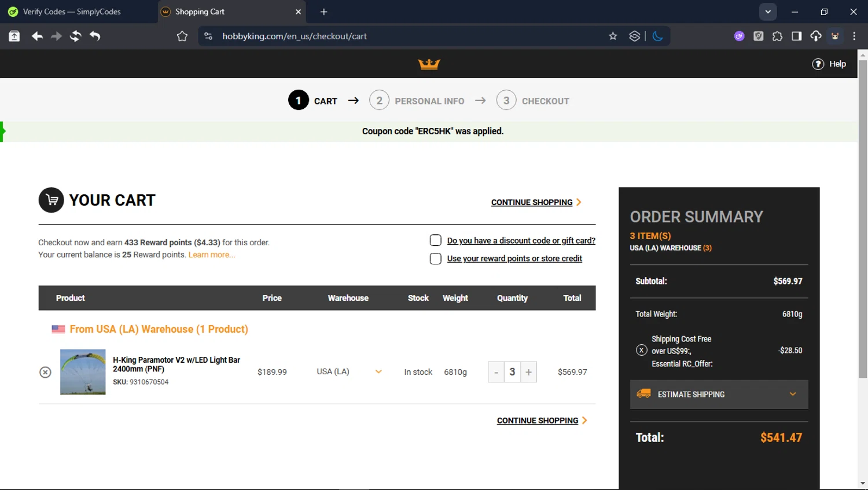Increase the quantity with the plus button
Image resolution: width=868 pixels, height=490 pixels.
[x=528, y=372]
